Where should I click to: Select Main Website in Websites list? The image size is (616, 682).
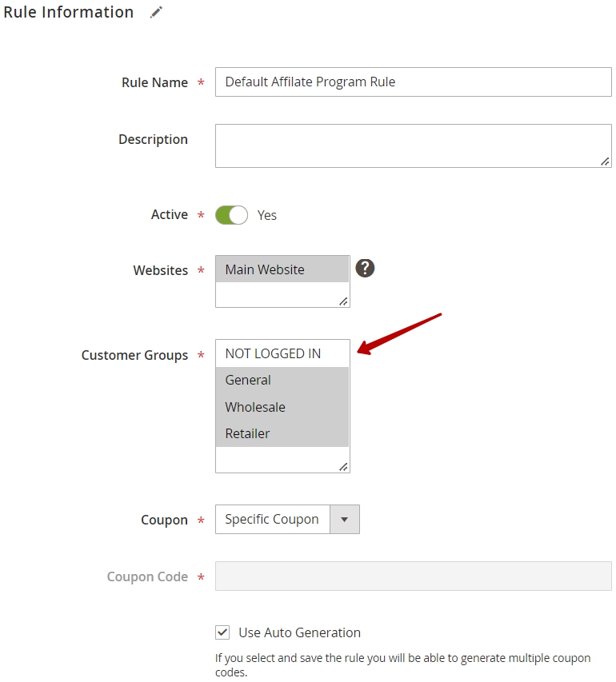(x=282, y=269)
